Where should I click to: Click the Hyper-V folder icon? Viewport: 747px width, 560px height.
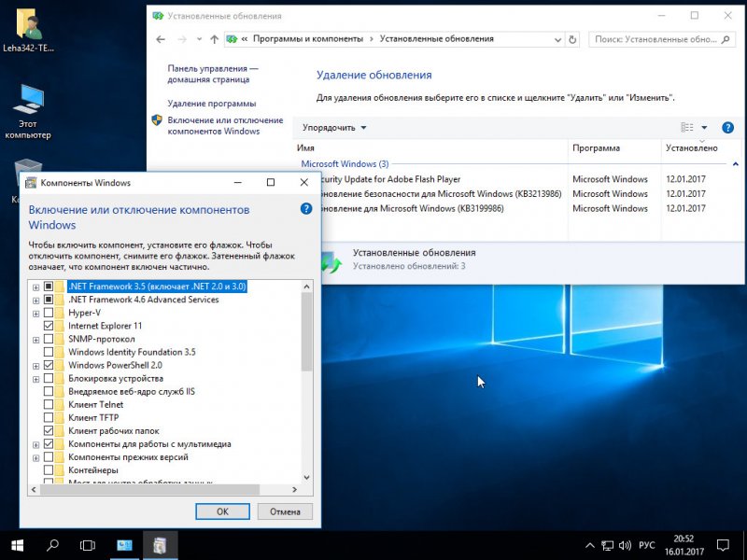click(x=60, y=313)
